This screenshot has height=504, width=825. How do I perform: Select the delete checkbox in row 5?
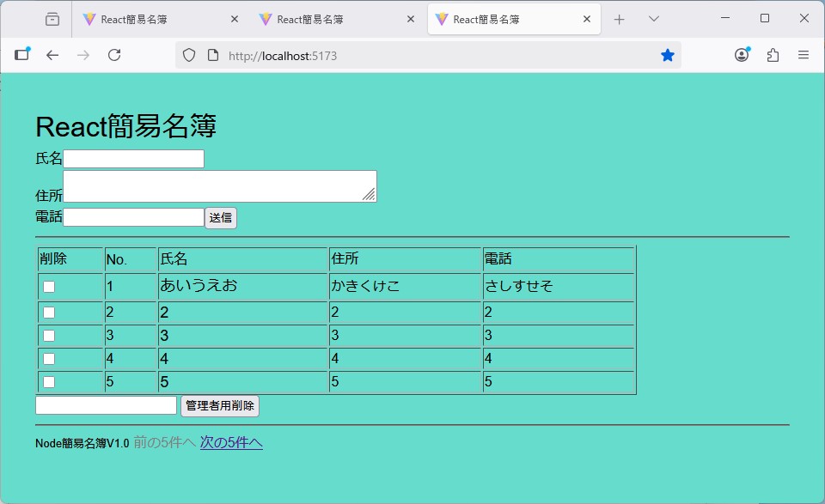point(49,381)
